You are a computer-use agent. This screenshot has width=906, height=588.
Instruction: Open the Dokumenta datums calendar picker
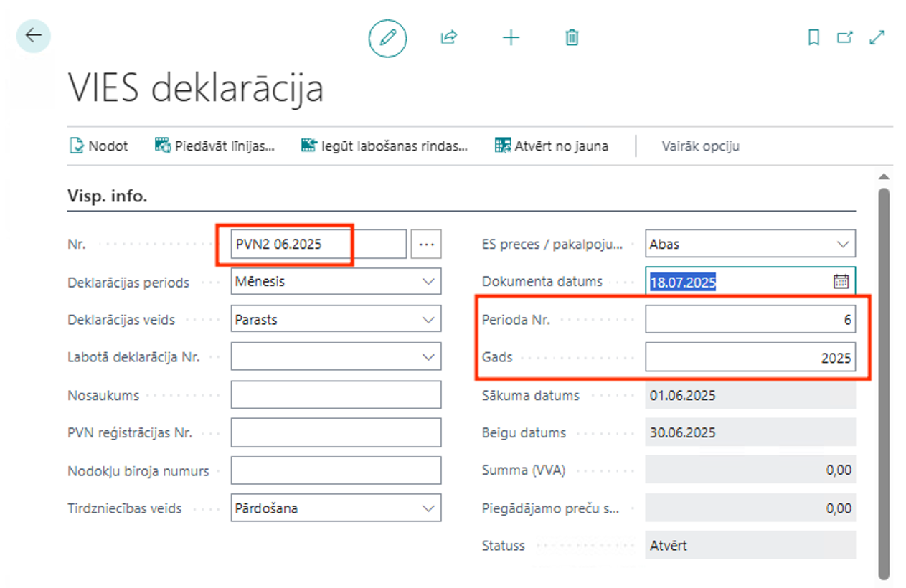pyautogui.click(x=841, y=282)
